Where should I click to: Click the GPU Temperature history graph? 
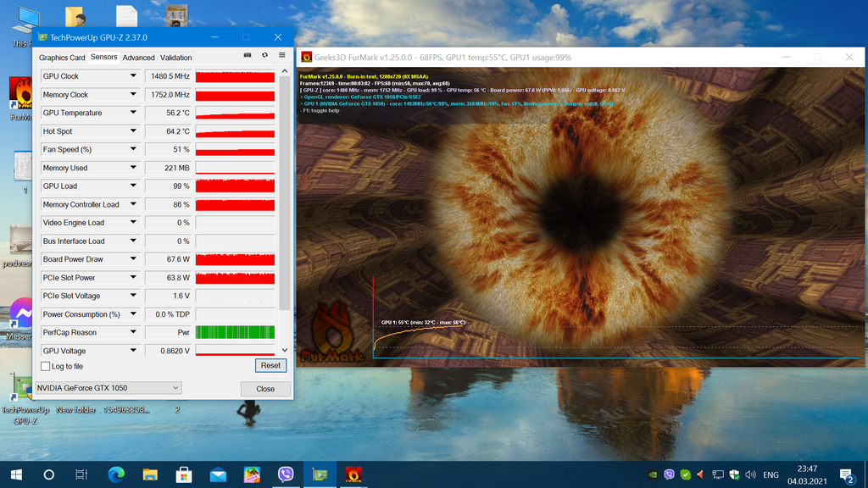[x=235, y=113]
